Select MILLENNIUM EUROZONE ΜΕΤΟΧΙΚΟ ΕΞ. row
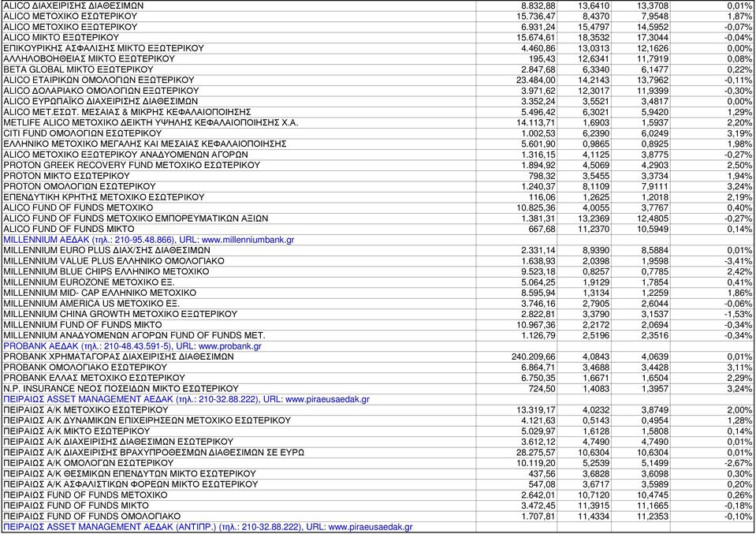 point(378,282)
